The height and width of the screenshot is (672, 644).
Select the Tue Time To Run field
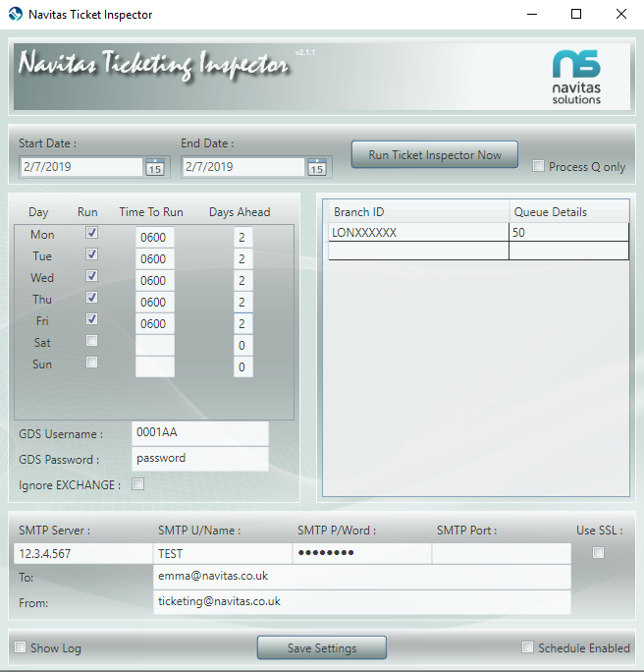pyautogui.click(x=155, y=258)
